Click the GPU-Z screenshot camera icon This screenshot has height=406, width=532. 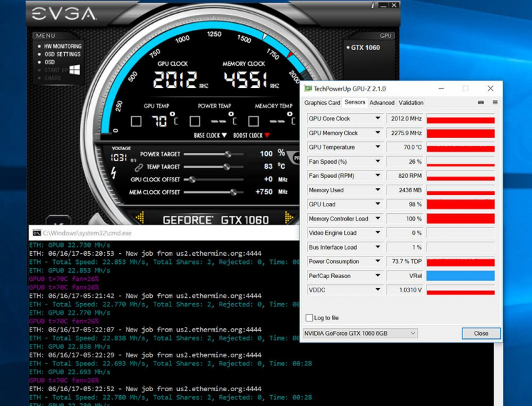(x=481, y=103)
